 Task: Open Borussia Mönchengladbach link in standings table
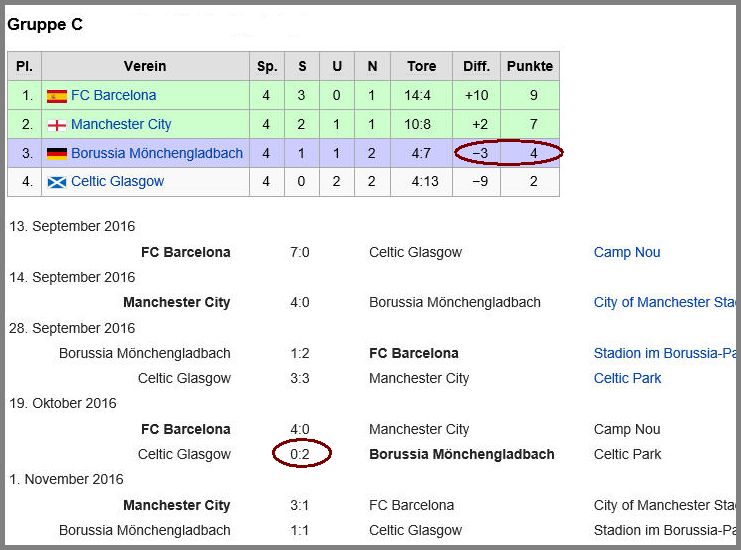click(x=157, y=153)
